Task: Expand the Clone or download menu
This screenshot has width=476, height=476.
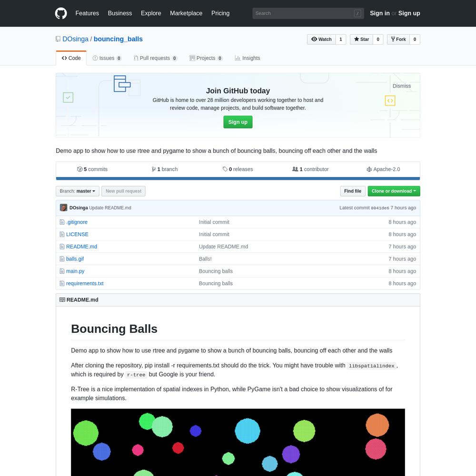Action: pos(394,191)
